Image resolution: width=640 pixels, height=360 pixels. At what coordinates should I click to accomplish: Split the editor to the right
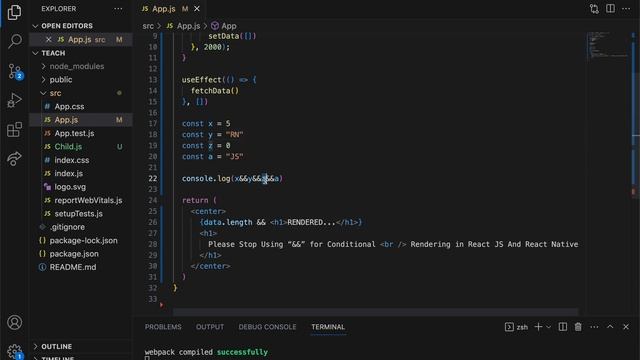(610, 9)
